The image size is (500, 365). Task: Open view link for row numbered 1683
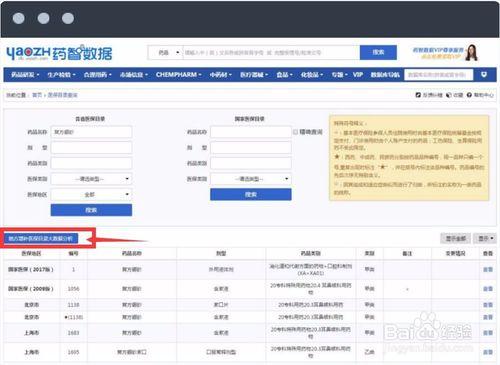point(488,333)
